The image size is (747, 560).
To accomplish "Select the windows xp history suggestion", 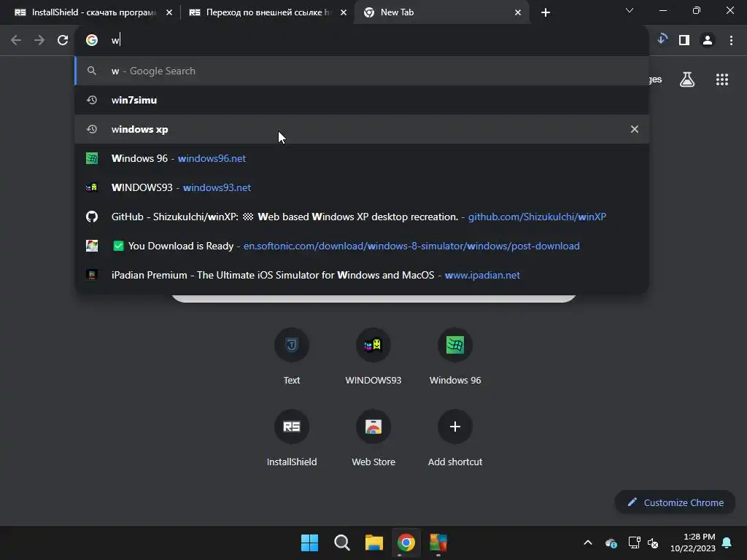I will point(362,129).
